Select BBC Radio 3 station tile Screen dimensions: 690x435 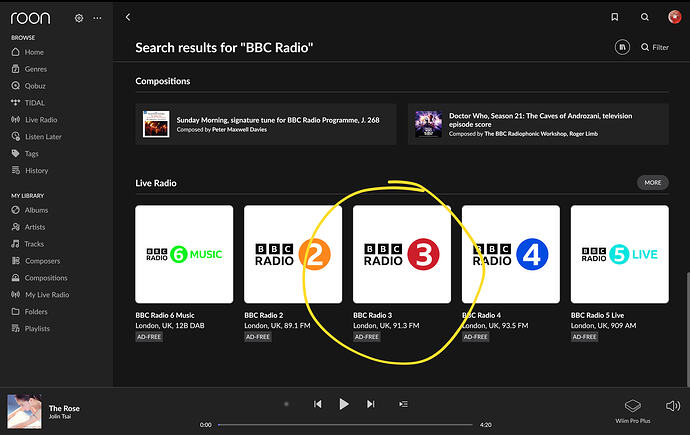pos(402,254)
